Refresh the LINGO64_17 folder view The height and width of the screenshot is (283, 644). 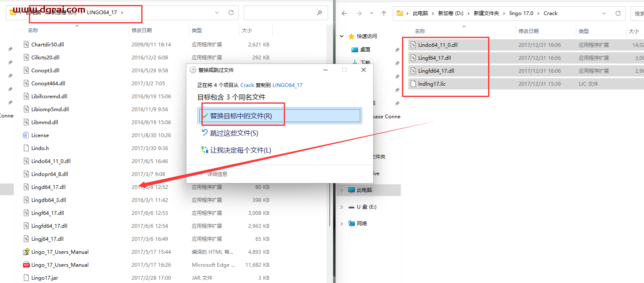tap(231, 13)
